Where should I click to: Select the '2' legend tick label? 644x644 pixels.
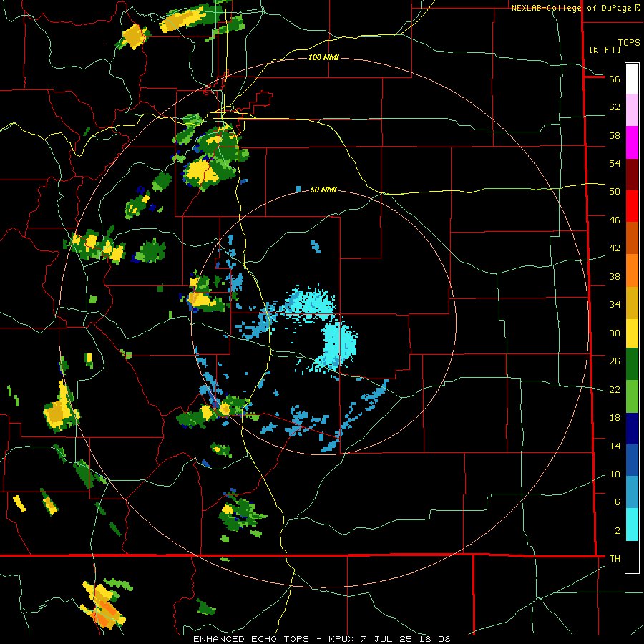point(618,531)
